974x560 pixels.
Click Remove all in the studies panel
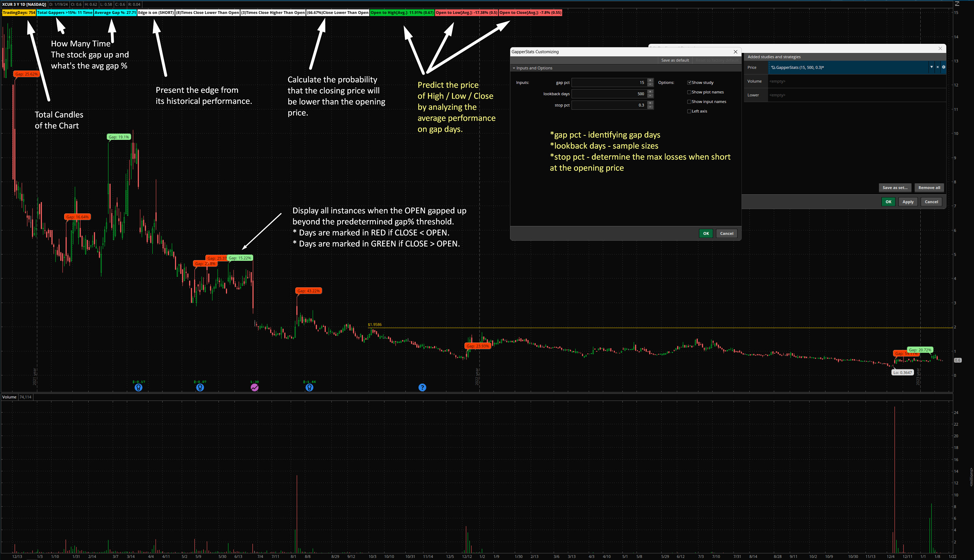930,188
